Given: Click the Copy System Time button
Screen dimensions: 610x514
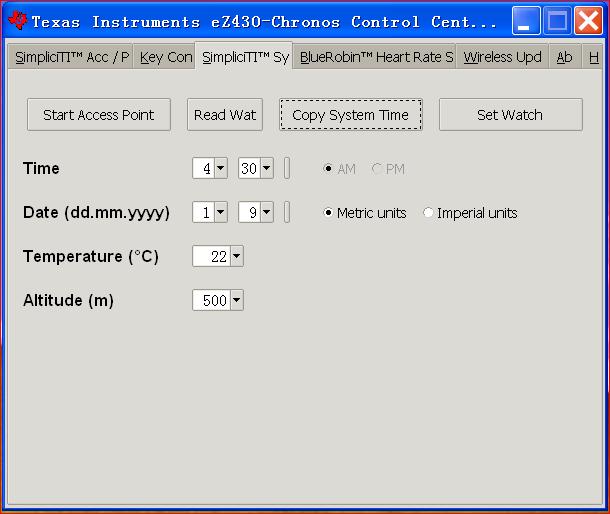Looking at the screenshot, I should click(351, 115).
